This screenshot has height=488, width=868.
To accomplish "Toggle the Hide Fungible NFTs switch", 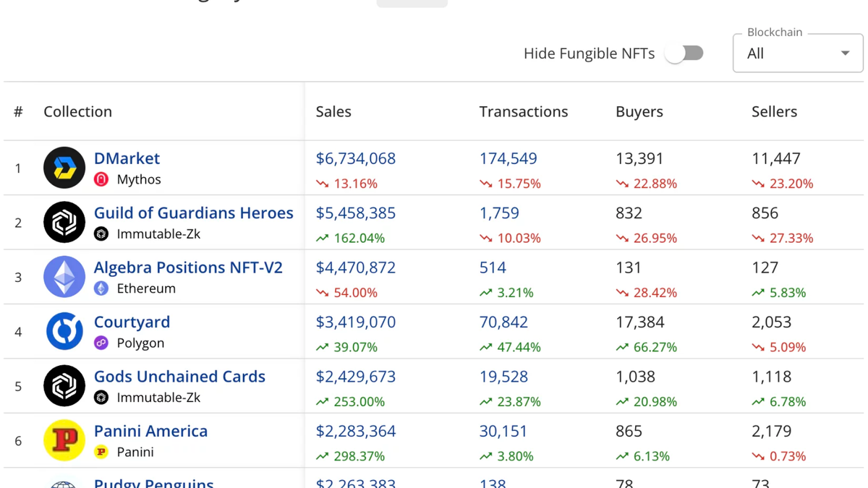I will click(684, 53).
